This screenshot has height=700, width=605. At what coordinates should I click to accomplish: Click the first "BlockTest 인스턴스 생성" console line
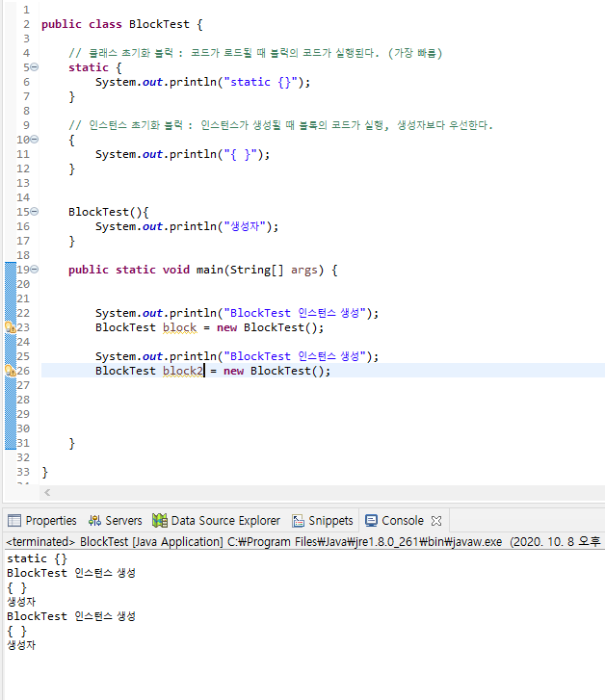point(71,573)
